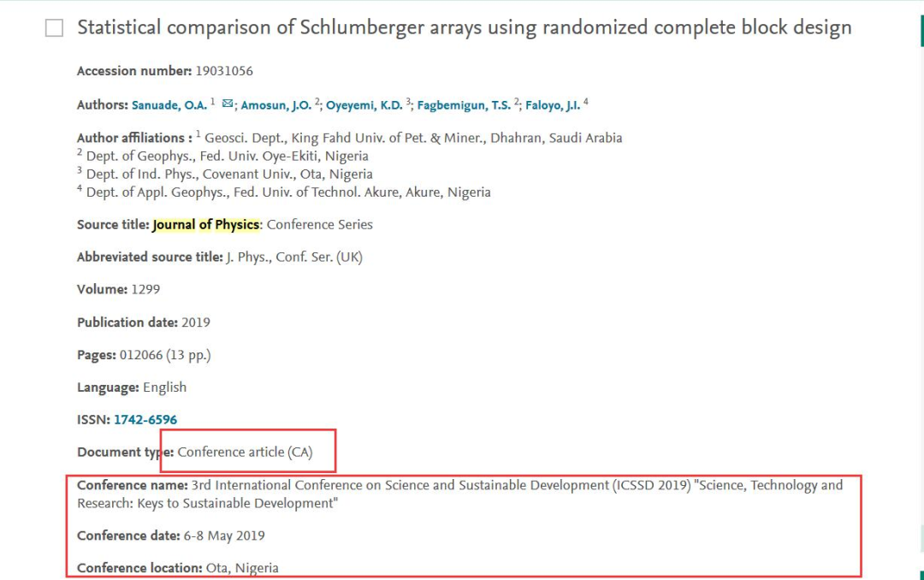The width and height of the screenshot is (924, 580).
Task: Click the accession number 19031056
Action: 224,71
